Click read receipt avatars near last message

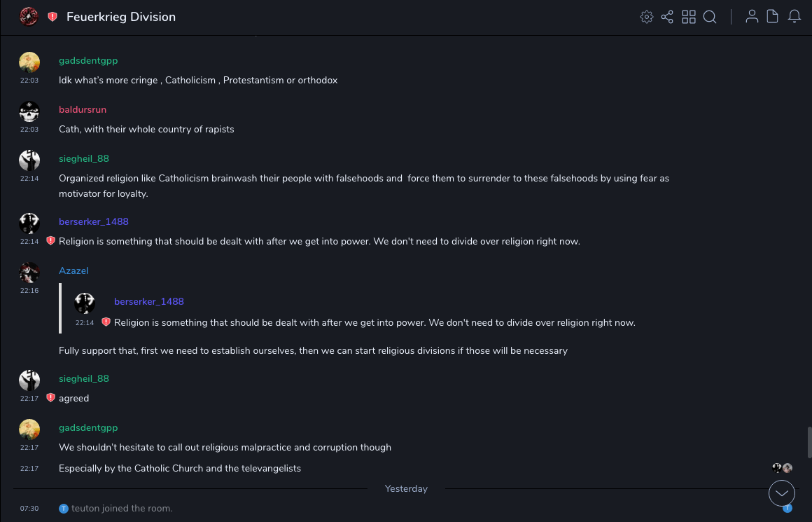(782, 468)
